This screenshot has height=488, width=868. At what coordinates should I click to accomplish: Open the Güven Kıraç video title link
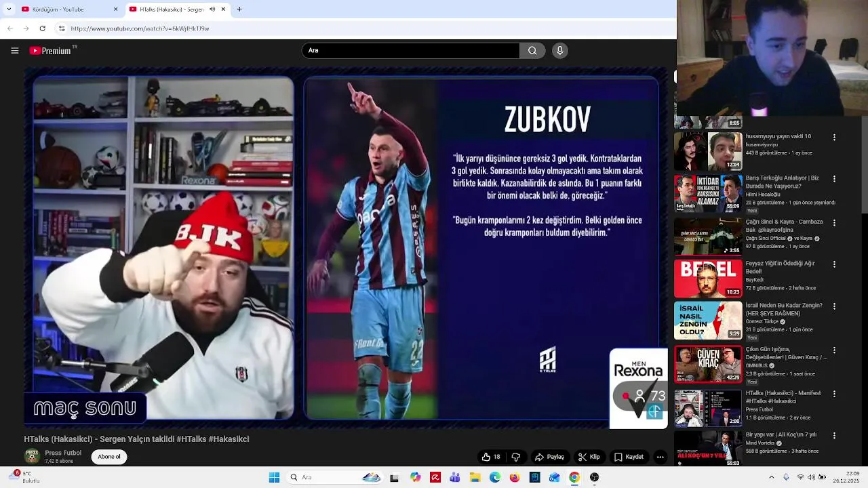pos(786,353)
